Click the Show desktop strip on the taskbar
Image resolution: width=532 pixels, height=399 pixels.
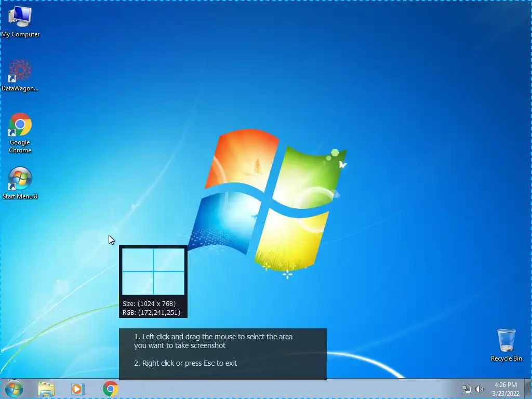coord(528,389)
